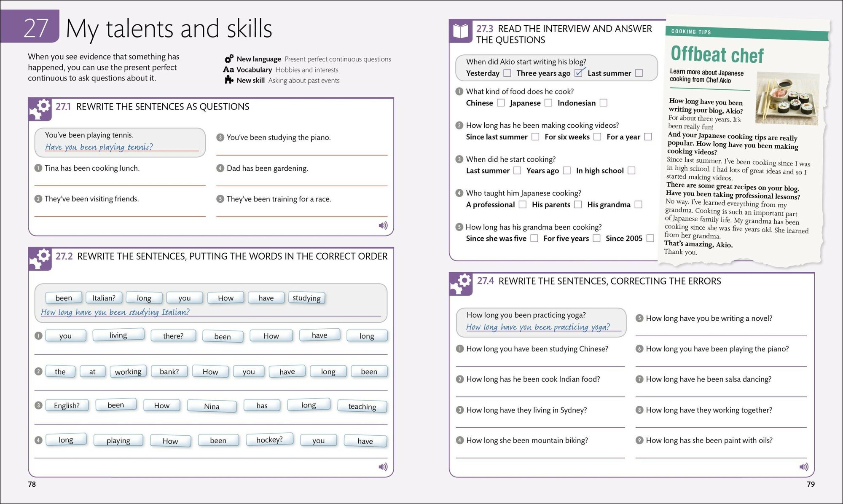843x504 pixels.
Task: Click the 'hockey?' word tile
Action: point(269,440)
